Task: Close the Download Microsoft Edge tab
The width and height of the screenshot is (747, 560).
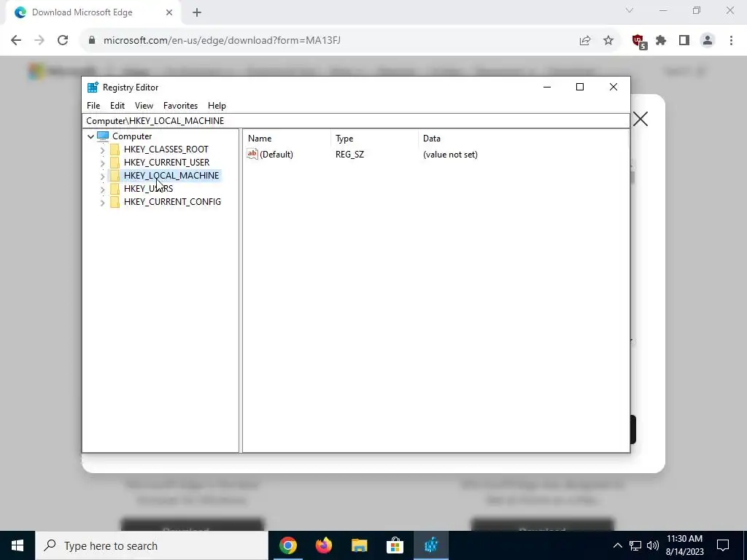Action: 169,12
